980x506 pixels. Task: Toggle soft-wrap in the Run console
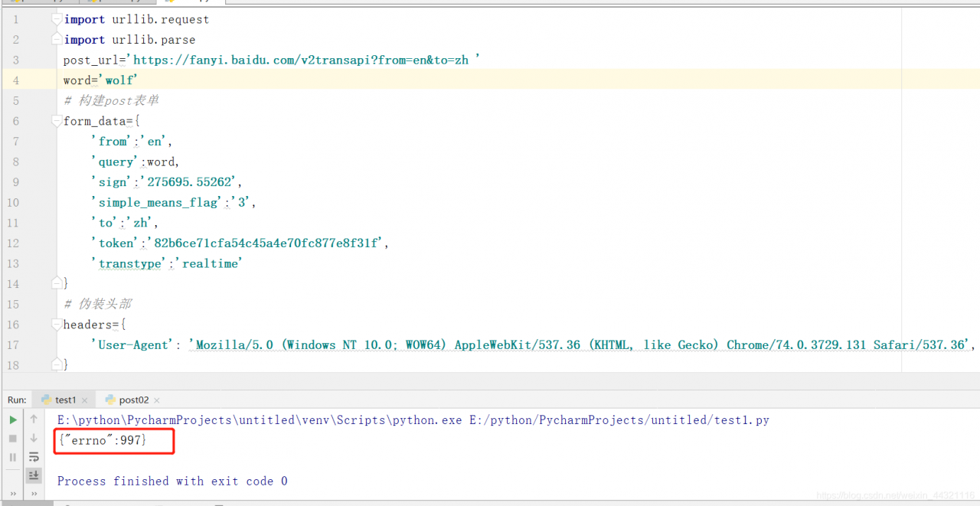pos(34,457)
